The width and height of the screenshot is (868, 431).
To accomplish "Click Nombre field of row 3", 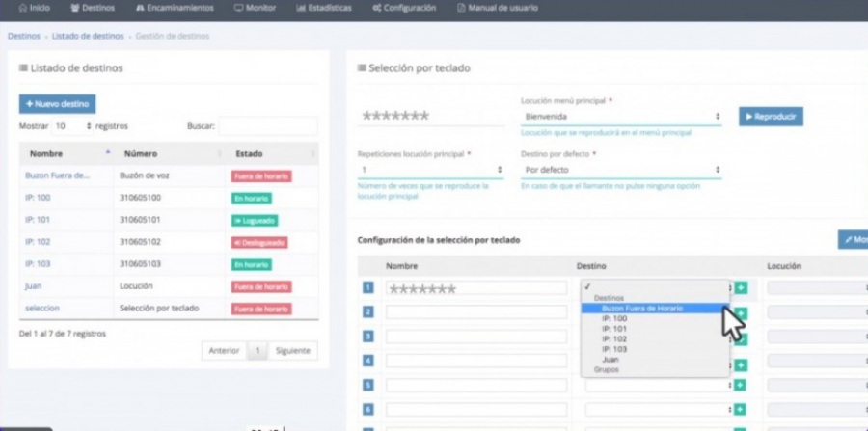I will coord(476,337).
